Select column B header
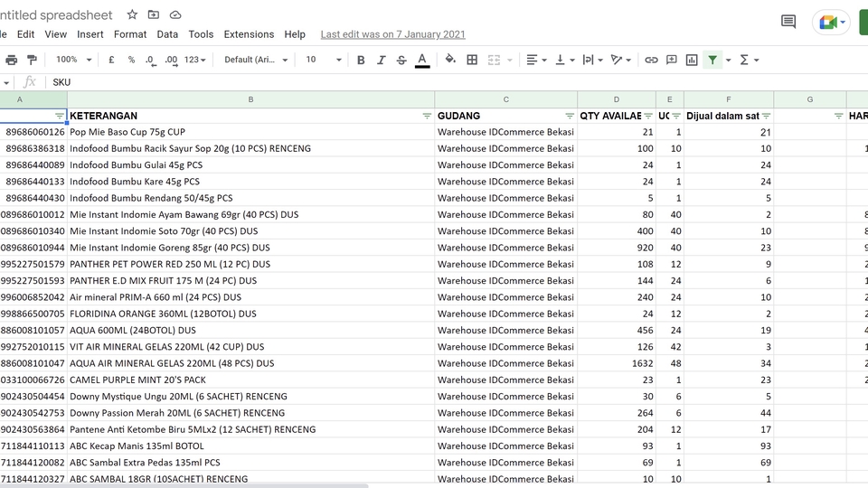868x488 pixels. pyautogui.click(x=250, y=99)
